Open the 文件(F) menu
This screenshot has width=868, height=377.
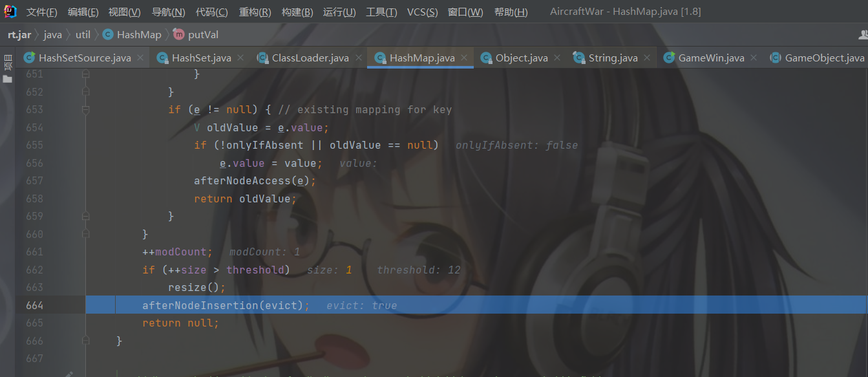[x=42, y=12]
